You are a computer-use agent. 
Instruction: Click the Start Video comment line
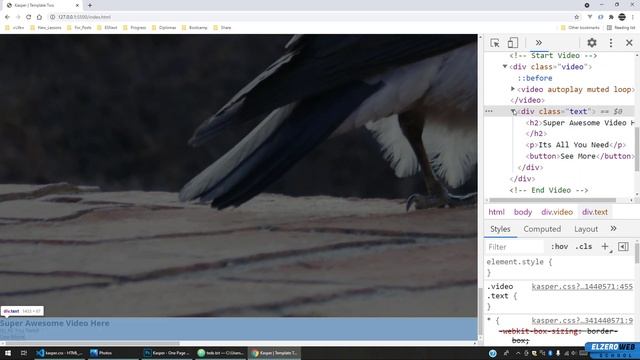click(x=553, y=56)
